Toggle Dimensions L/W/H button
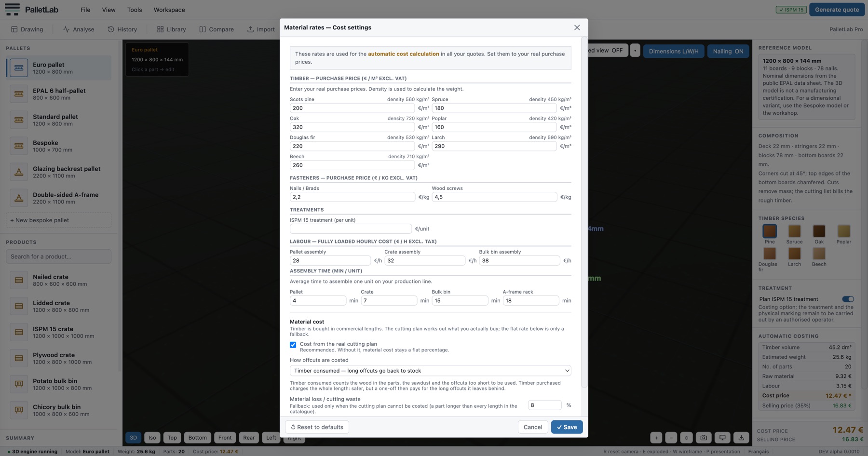868x456 pixels. (x=673, y=51)
